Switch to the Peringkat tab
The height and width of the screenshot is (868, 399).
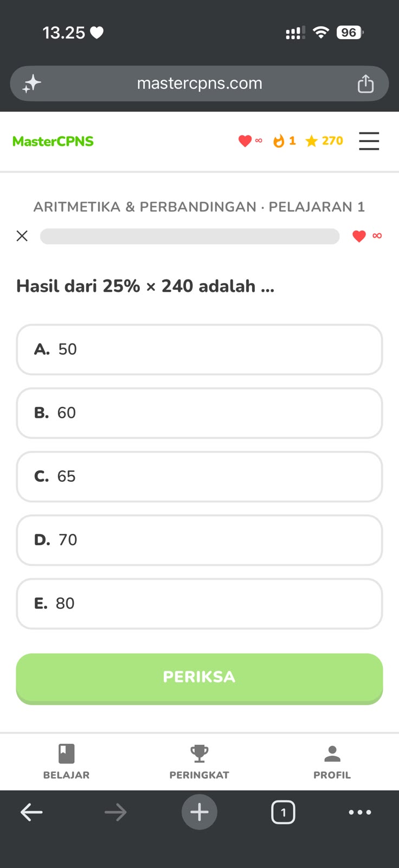point(200,762)
